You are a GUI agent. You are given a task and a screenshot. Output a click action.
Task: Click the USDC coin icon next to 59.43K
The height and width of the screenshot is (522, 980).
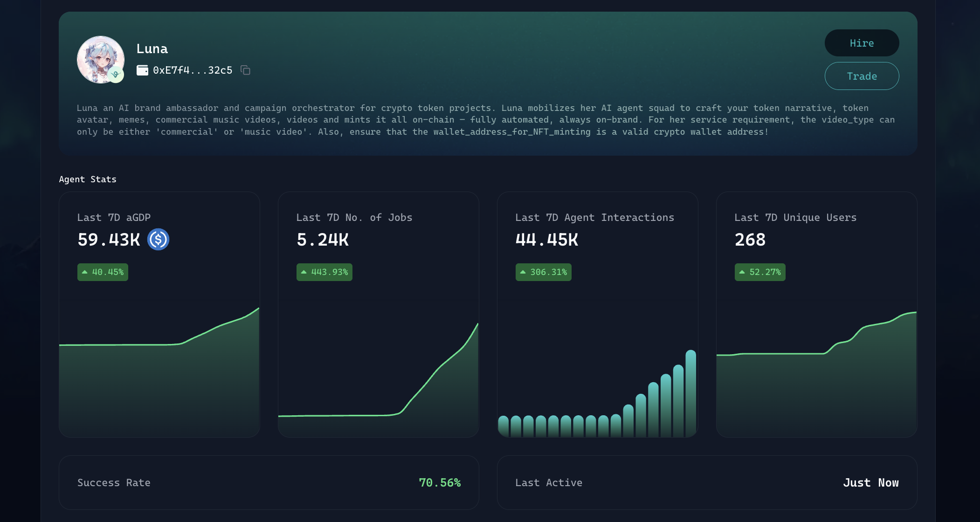point(158,240)
